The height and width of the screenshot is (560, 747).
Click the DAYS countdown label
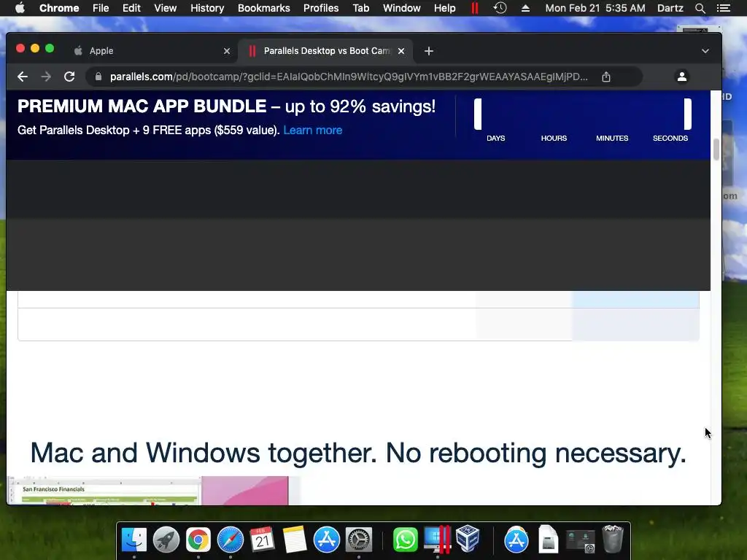click(x=495, y=138)
